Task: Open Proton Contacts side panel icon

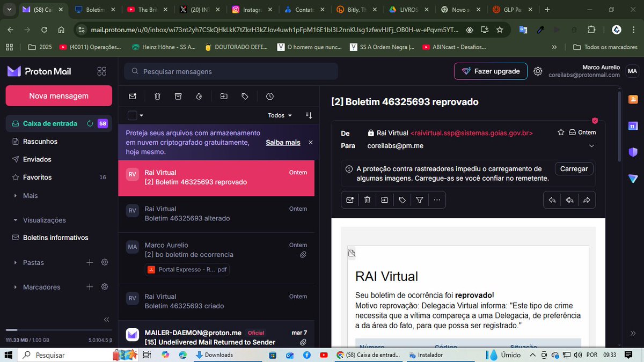Action: pos(633,99)
